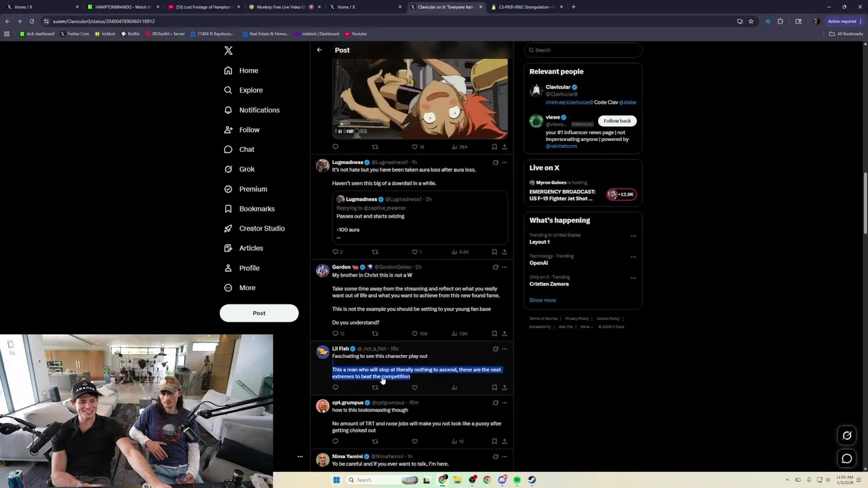Reply to the cpt.grumpus post
This screenshot has height=488, width=868.
(x=335, y=442)
